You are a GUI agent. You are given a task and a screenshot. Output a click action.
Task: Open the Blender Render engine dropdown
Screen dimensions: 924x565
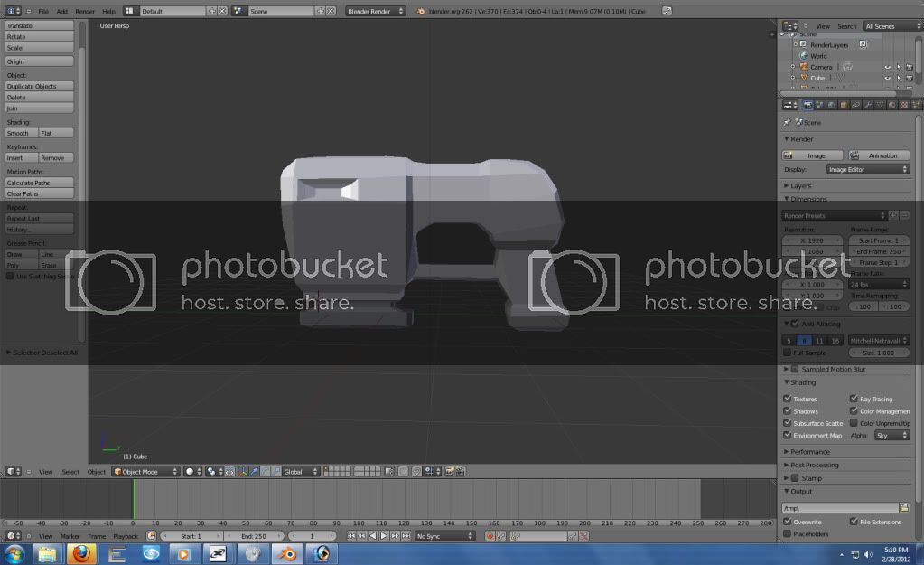tap(377, 11)
